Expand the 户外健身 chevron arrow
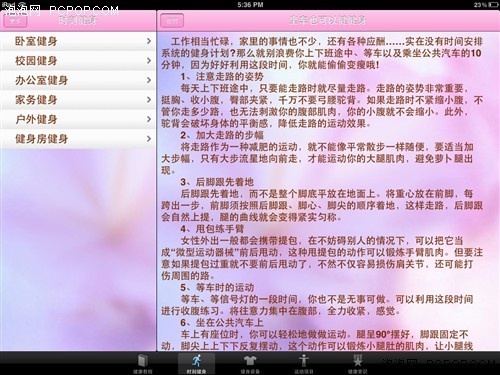Viewport: 500px width, 375px height. coord(149,119)
